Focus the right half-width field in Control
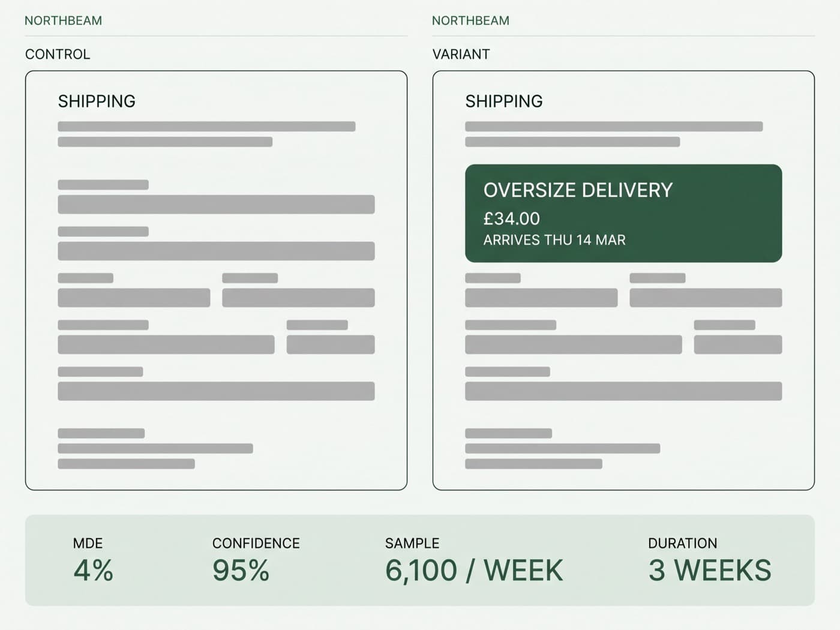Viewport: 840px width, 630px height. [298, 298]
